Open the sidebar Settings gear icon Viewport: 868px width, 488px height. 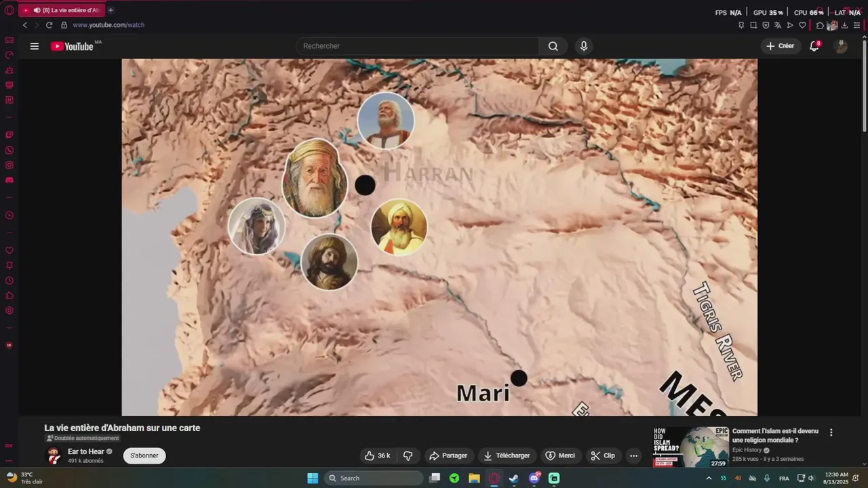click(9, 310)
